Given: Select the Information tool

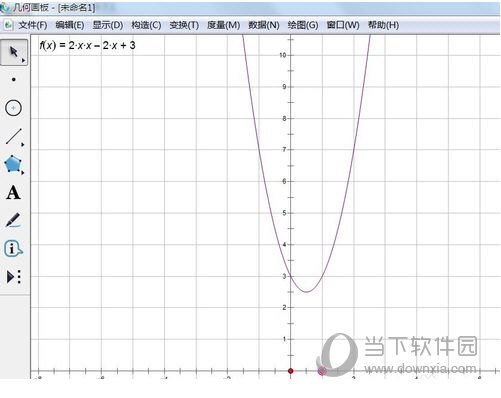Looking at the screenshot, I should tap(13, 249).
